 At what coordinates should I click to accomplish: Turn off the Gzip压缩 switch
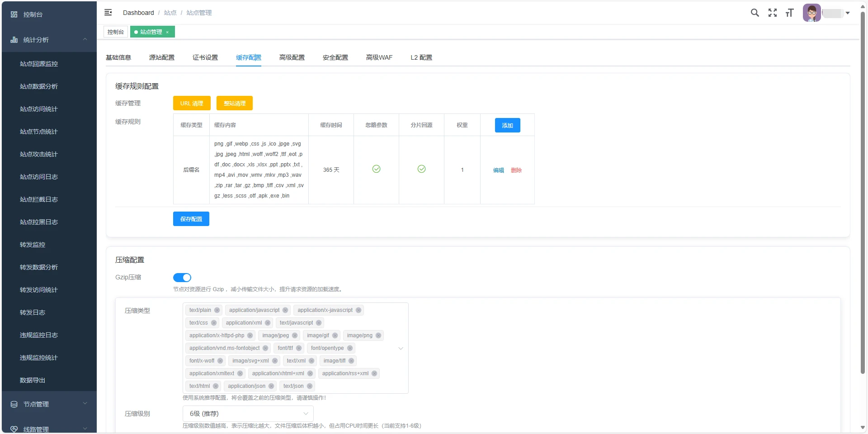click(182, 278)
